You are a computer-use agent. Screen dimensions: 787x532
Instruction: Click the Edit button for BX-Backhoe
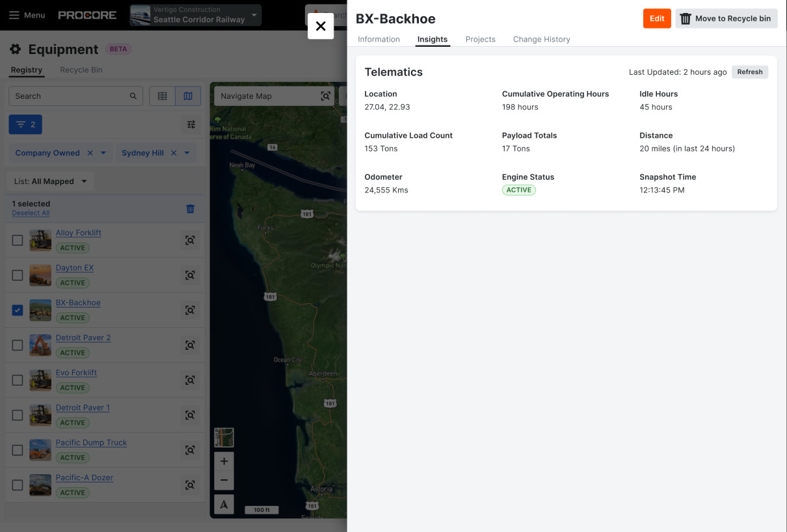click(656, 18)
